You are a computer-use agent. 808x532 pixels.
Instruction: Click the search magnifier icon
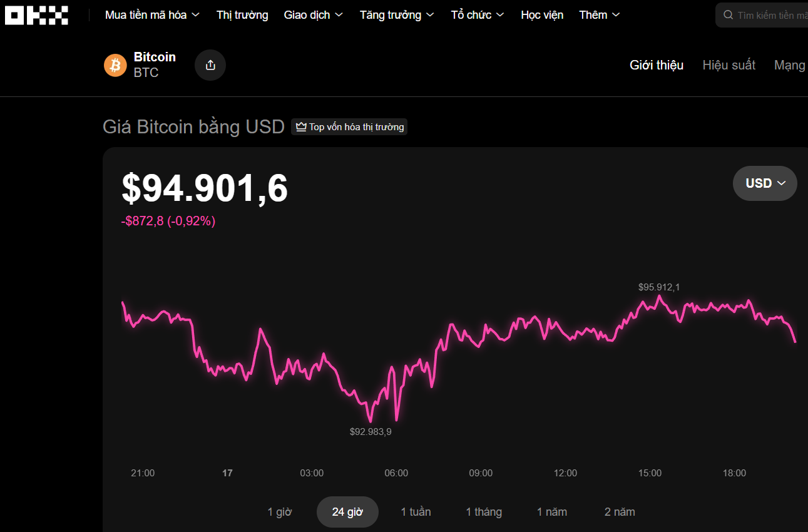pos(728,15)
